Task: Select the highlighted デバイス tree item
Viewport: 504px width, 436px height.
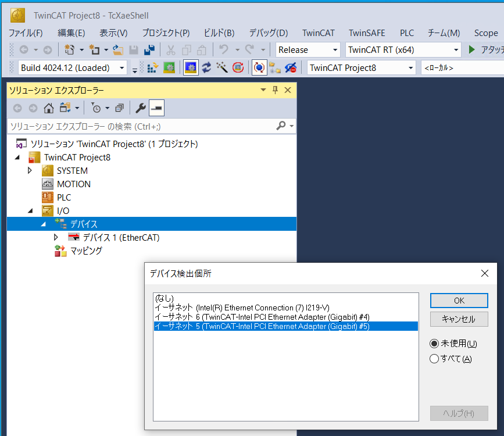Action: (151, 224)
